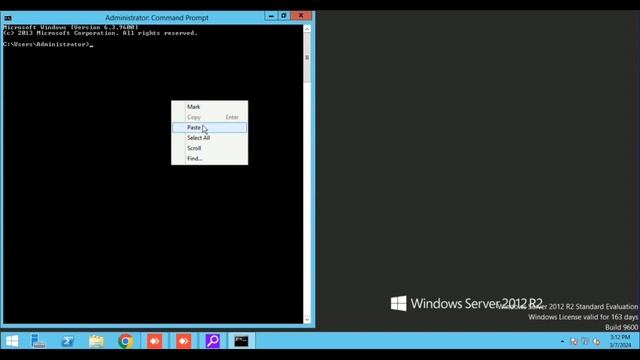Select Mark from the context menu
The image size is (640, 360).
pyautogui.click(x=209, y=107)
